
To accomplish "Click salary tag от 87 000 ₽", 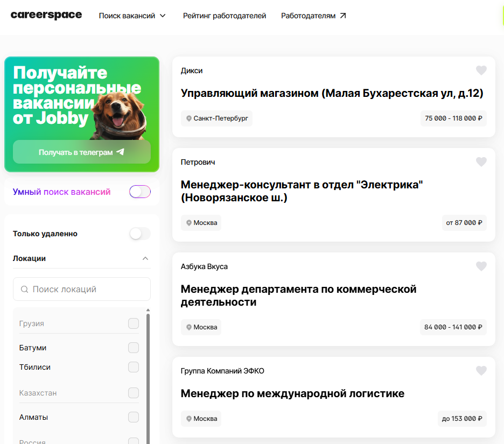I will [x=464, y=223].
